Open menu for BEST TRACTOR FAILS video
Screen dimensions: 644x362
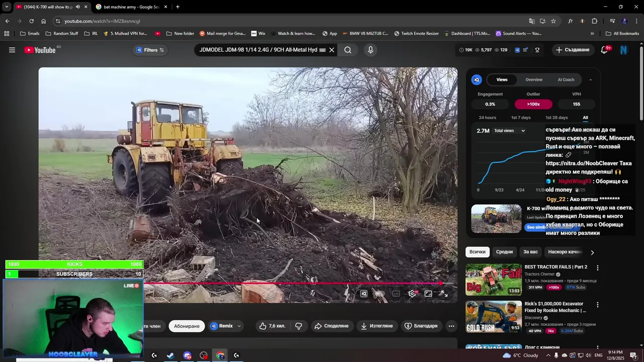(x=598, y=268)
